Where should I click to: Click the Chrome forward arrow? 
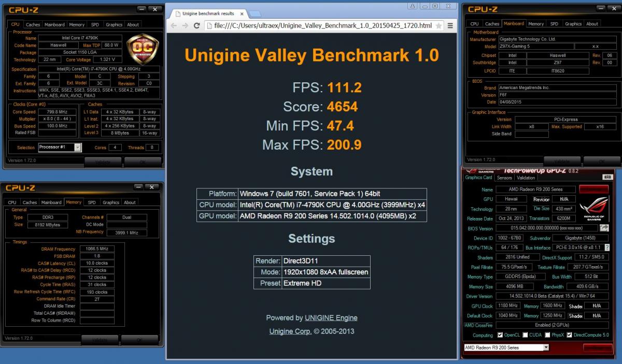click(x=185, y=25)
